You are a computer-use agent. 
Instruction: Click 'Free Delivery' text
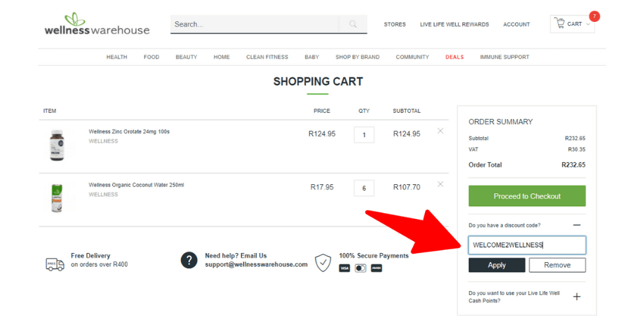coord(90,256)
